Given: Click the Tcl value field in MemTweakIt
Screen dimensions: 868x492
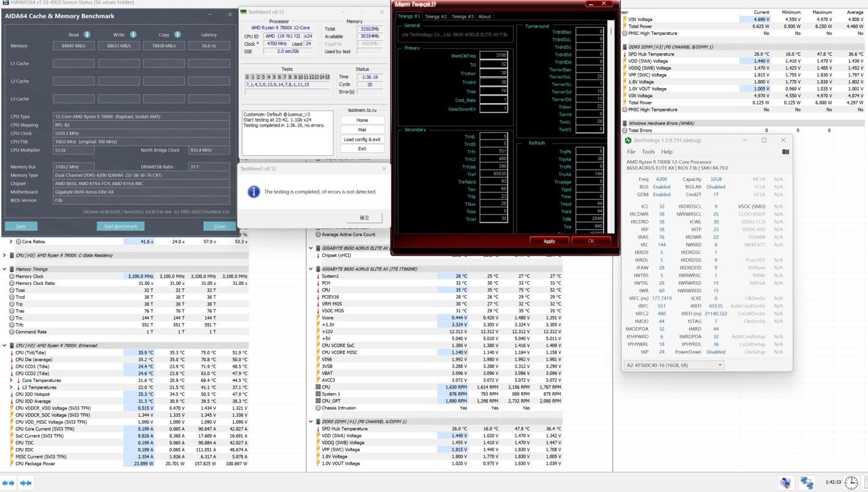Looking at the screenshot, I should [x=494, y=64].
